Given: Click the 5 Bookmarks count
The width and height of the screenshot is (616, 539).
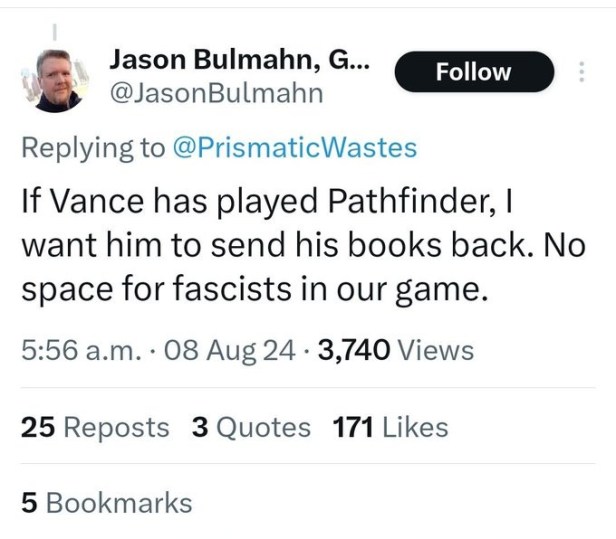Looking at the screenshot, I should (x=106, y=502).
